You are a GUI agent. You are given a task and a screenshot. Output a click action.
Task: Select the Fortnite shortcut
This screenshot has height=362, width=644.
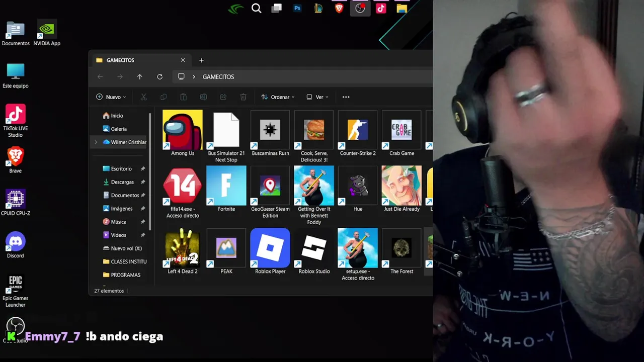click(x=226, y=189)
